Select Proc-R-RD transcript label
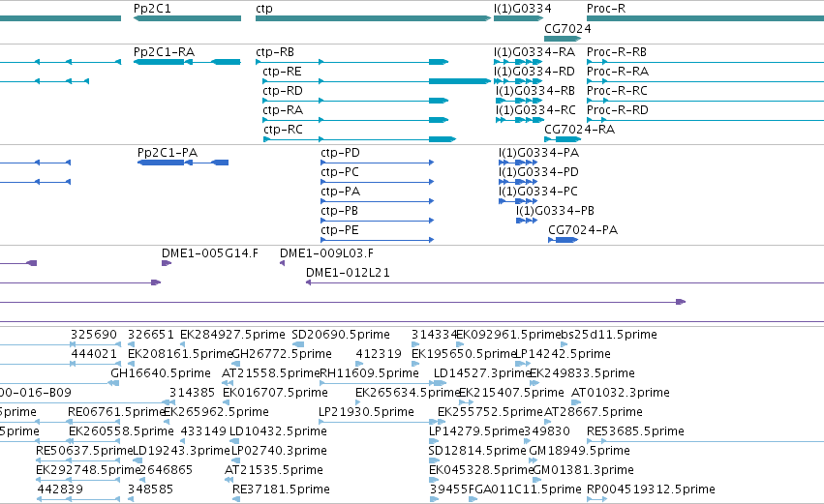This screenshot has height=504, width=824. tap(618, 110)
